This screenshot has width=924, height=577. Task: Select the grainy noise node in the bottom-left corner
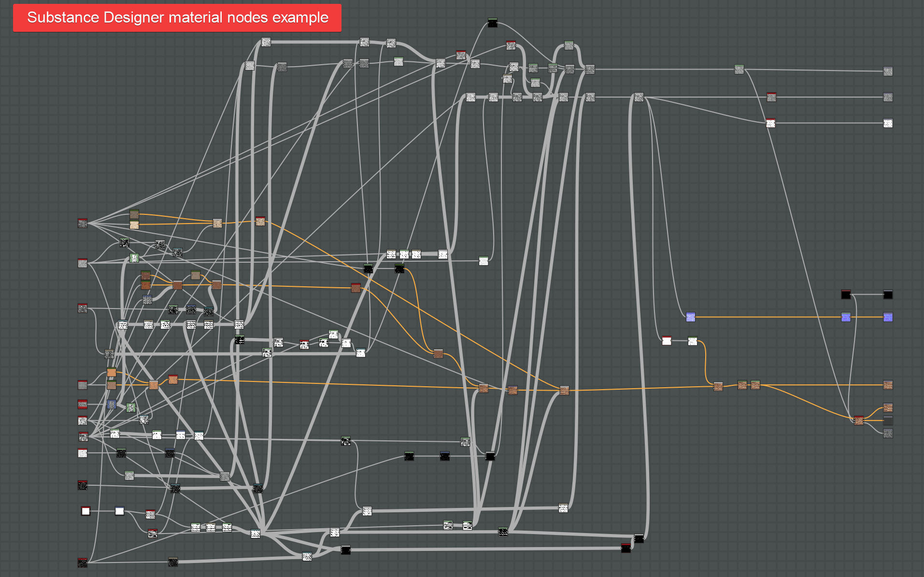[x=82, y=562]
